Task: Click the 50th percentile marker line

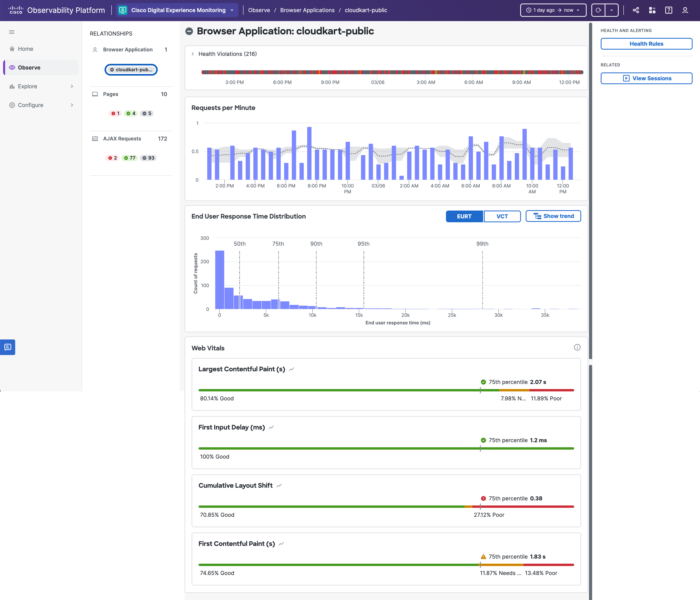Action: point(240,280)
